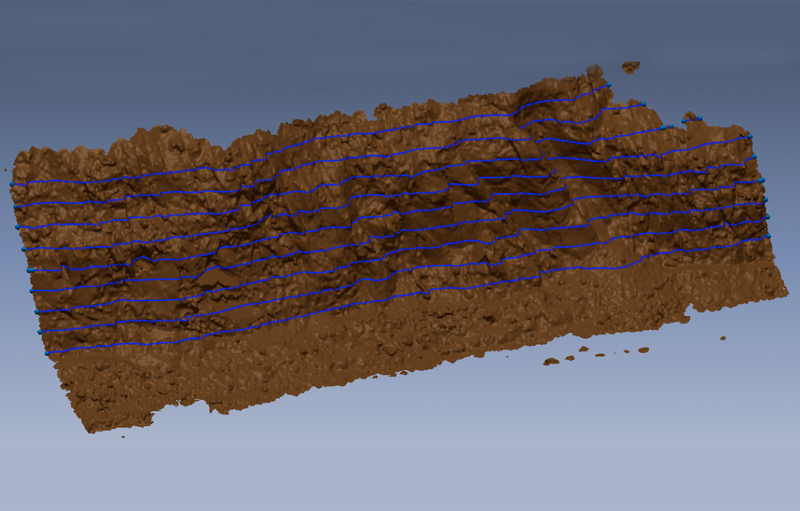Viewport: 800px width, 511px height.
Task: Click the left endpoint of the fourth blue line from top
Action: click(24, 248)
